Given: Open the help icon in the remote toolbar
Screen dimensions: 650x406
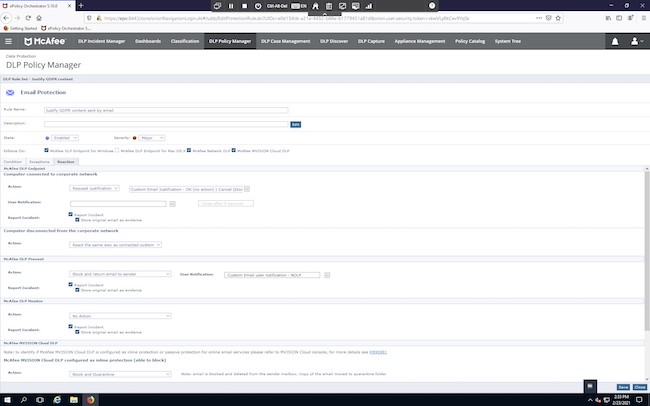Looking at the screenshot, I should pyautogui.click(x=432, y=5).
